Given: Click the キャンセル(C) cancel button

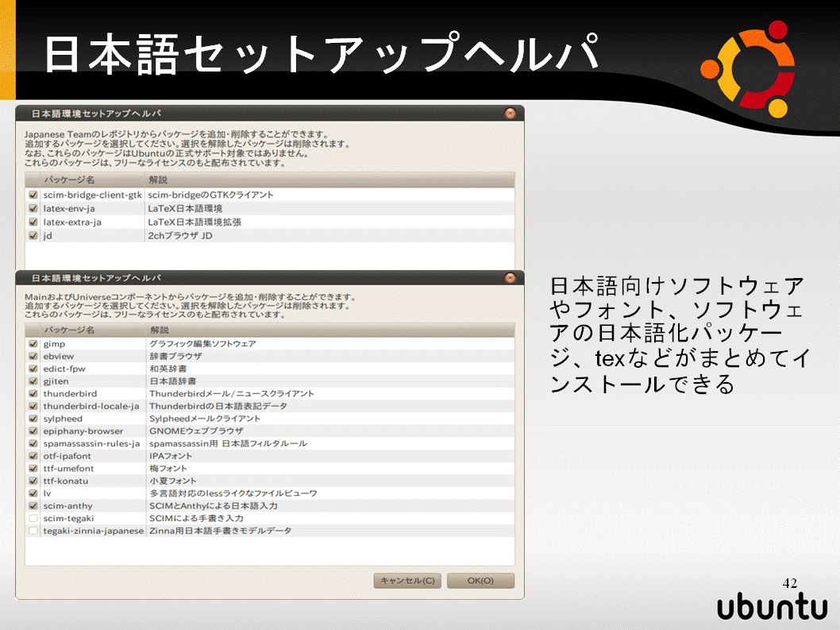Looking at the screenshot, I should [x=407, y=581].
